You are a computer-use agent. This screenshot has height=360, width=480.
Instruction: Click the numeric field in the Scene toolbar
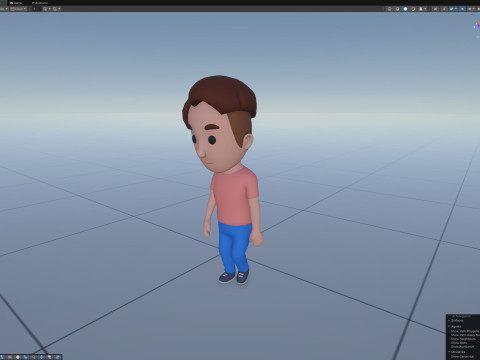[36, 9]
